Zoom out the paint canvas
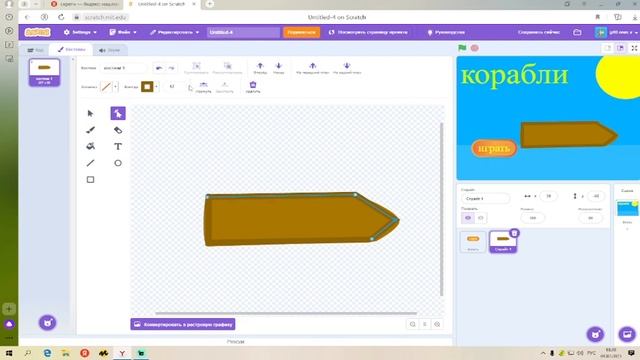 [413, 324]
